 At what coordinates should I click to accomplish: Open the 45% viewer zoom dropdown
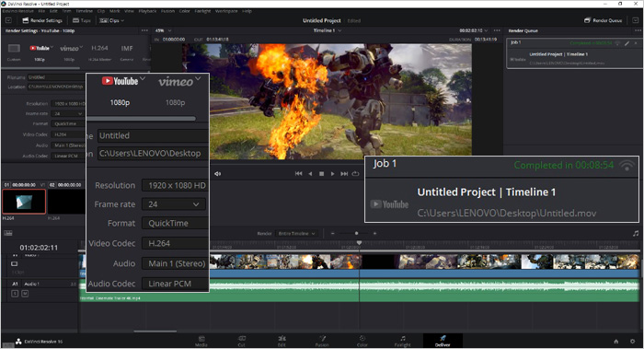164,30
